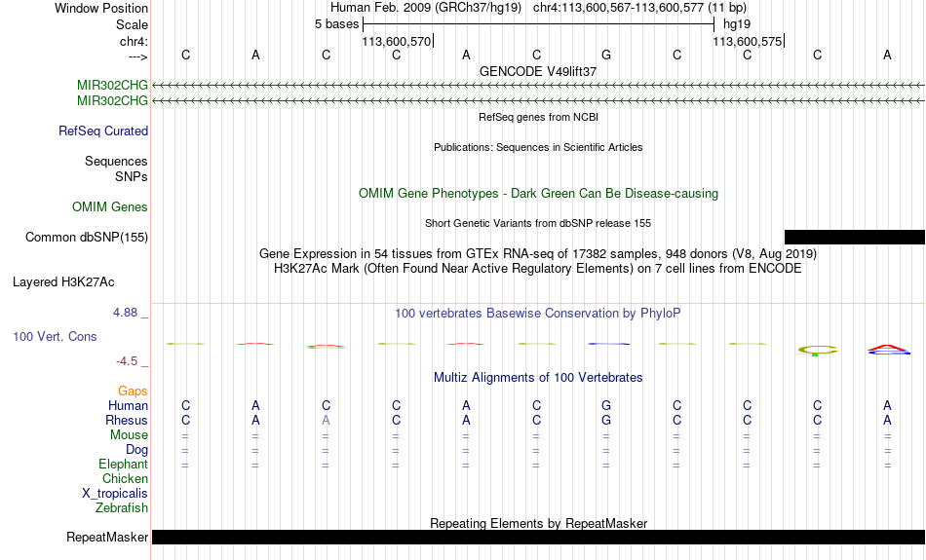The image size is (926, 560).
Task: Open the RefSeq Curated track label
Action: click(x=103, y=131)
